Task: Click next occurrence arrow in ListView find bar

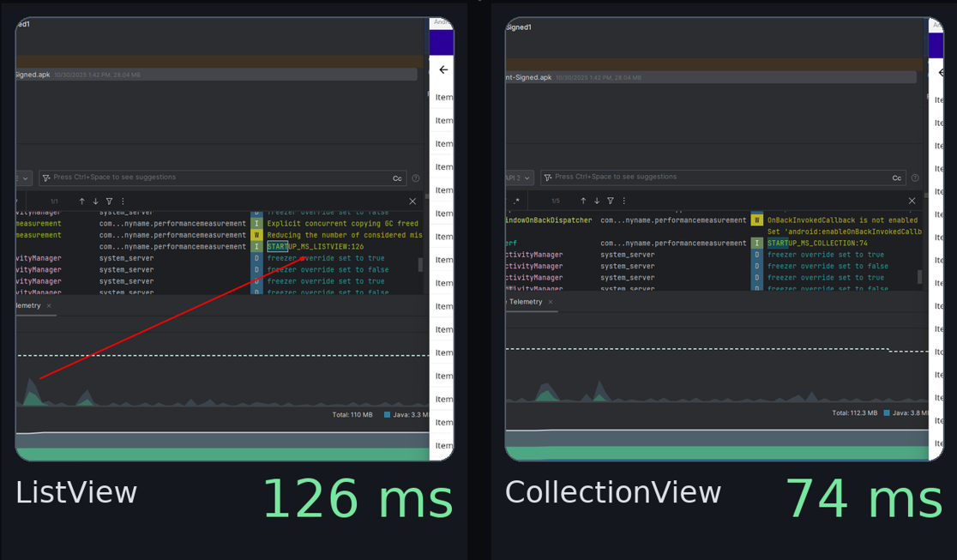Action: tap(95, 202)
